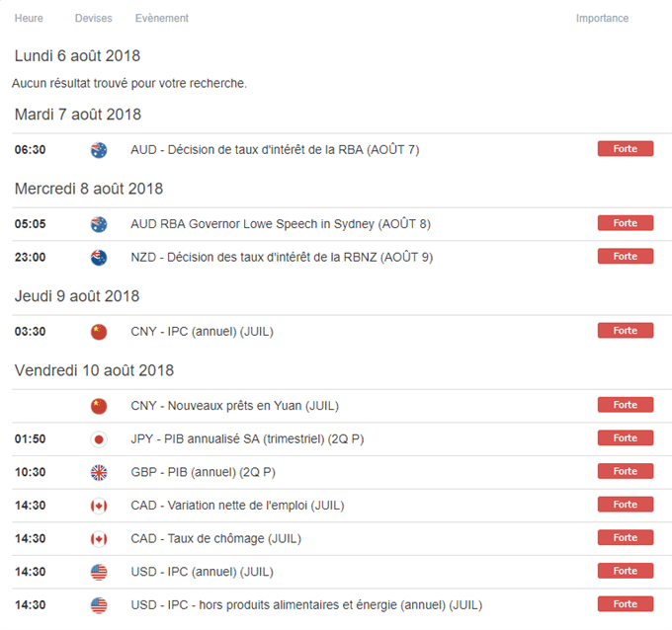Click the Mardi 7 août 2018 date heading

point(78,115)
